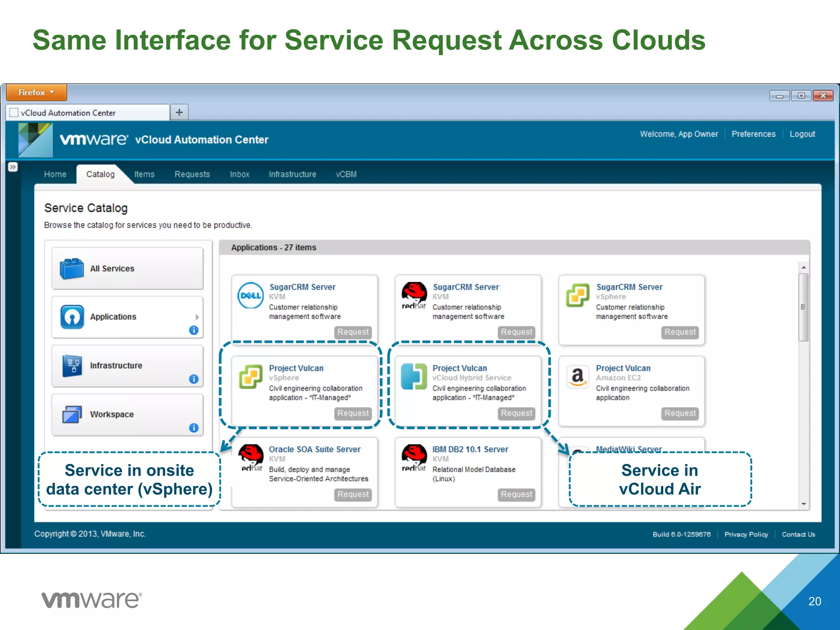This screenshot has height=630, width=840.
Task: Open a new browser tab with plus
Action: [179, 112]
